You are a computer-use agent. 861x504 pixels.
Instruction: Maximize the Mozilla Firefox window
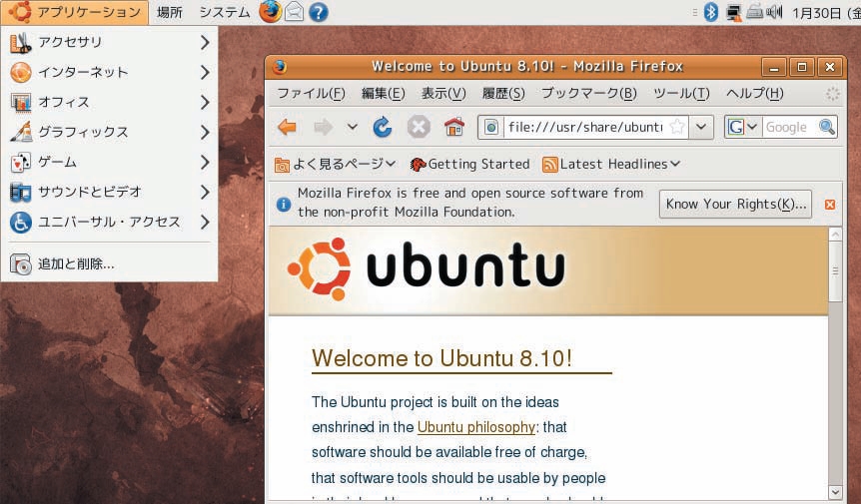pos(802,67)
